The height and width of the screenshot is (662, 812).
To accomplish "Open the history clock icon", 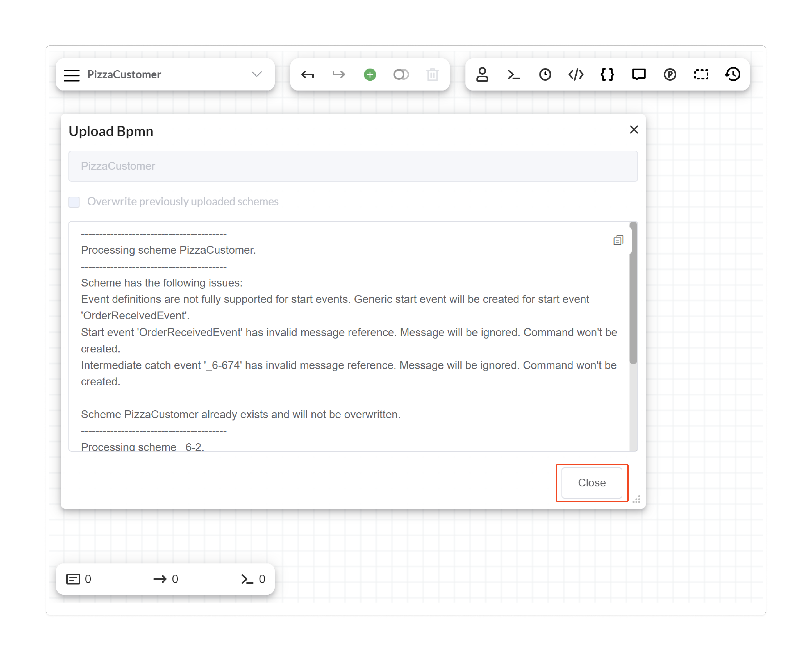I will click(x=732, y=74).
